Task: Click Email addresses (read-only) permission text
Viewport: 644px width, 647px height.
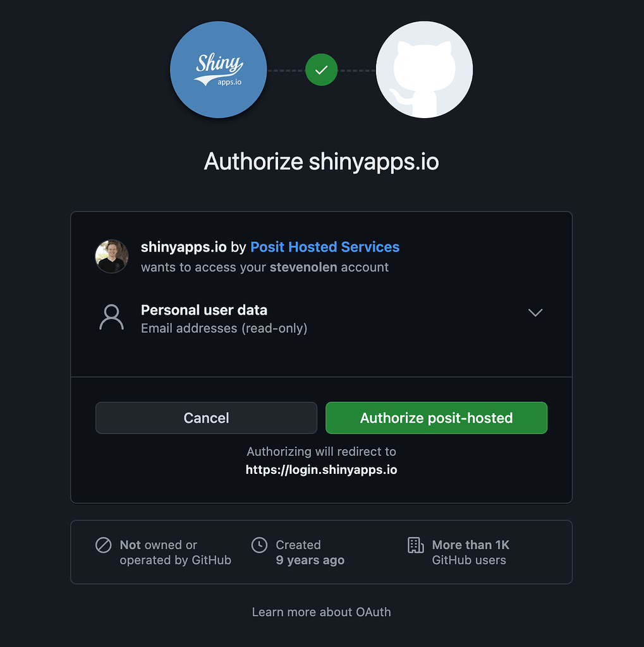Action: (x=224, y=328)
